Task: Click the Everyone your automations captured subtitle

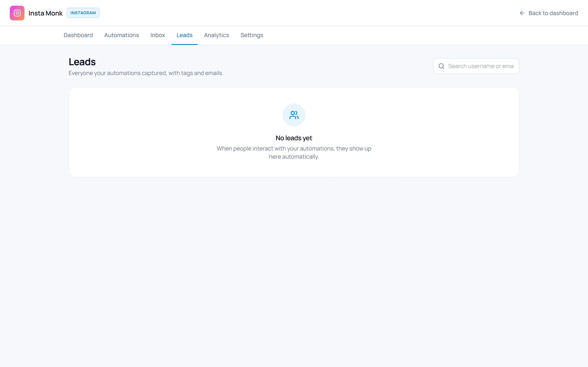Action: [x=146, y=73]
